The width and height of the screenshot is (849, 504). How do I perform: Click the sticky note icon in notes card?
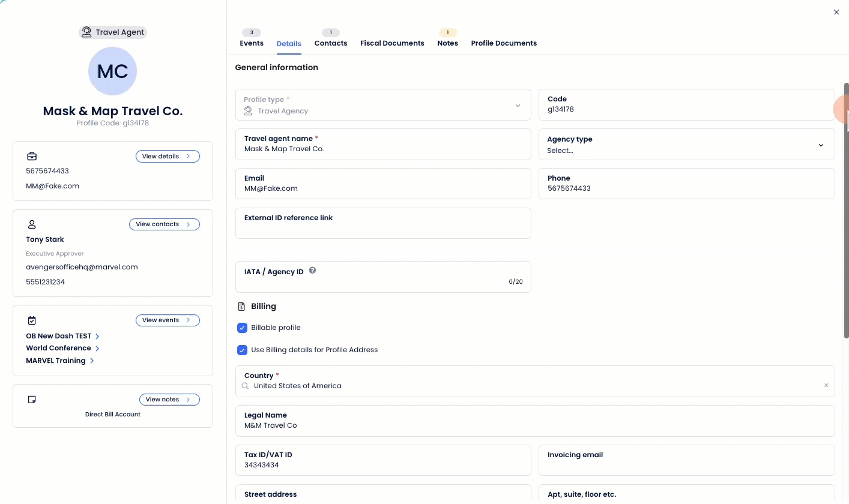click(32, 400)
